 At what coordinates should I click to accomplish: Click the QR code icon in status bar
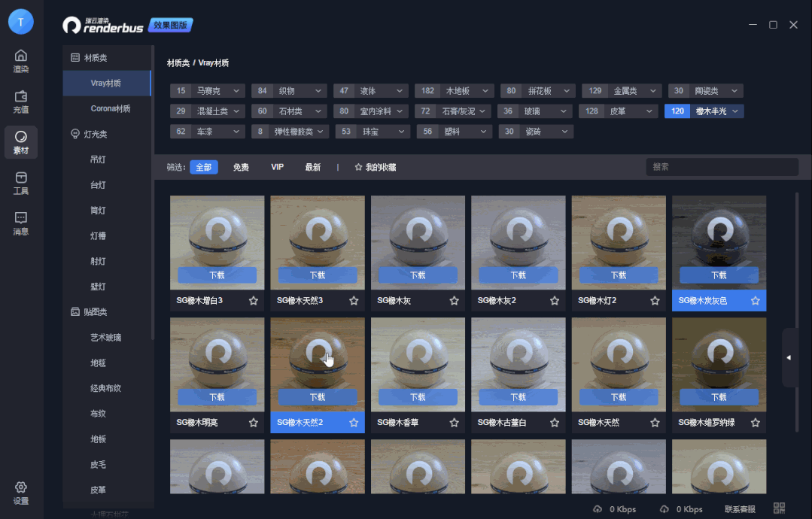(x=779, y=509)
